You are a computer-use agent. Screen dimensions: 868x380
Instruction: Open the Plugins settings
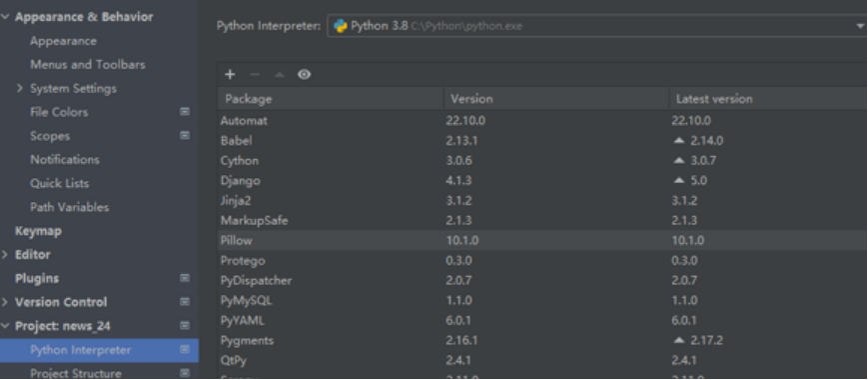[x=37, y=278]
